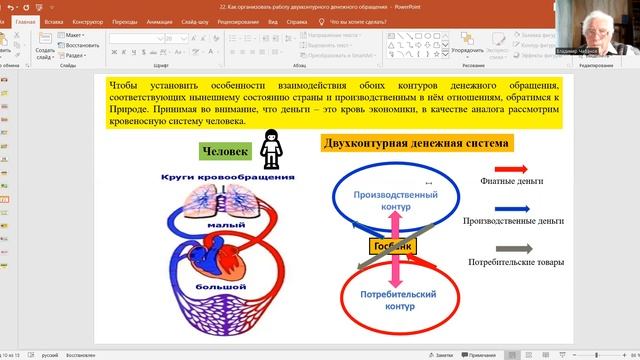640x360 pixels.
Task: Open the Эффекты фигуры shape effects menu
Action: (x=537, y=55)
